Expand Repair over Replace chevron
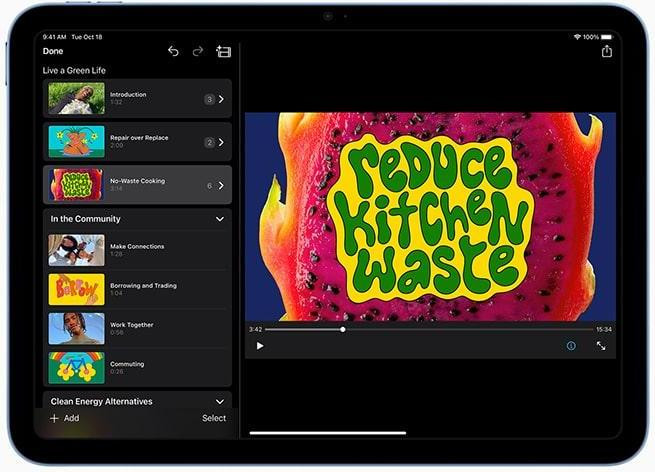655x472 pixels. 221,142
